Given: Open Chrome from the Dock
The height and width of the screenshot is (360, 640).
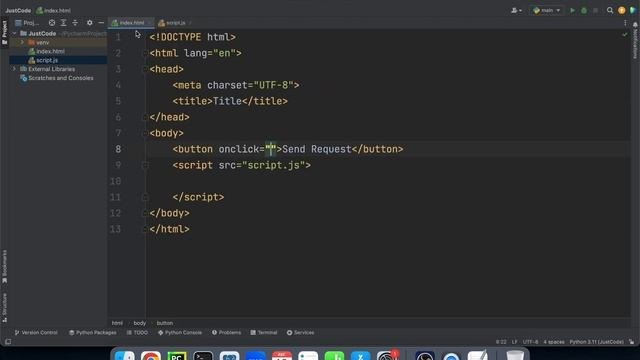Looking at the screenshot, I should (x=151, y=356).
